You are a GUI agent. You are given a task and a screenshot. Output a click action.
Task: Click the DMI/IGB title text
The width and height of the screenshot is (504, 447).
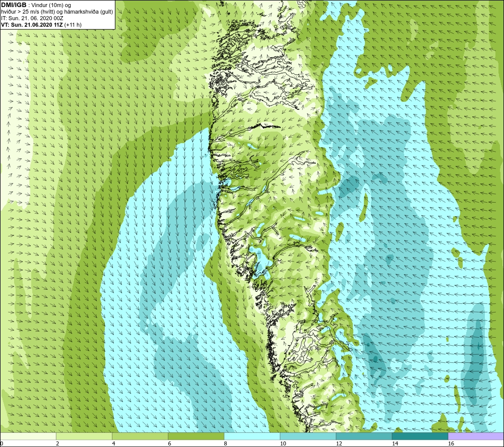click(x=14, y=5)
